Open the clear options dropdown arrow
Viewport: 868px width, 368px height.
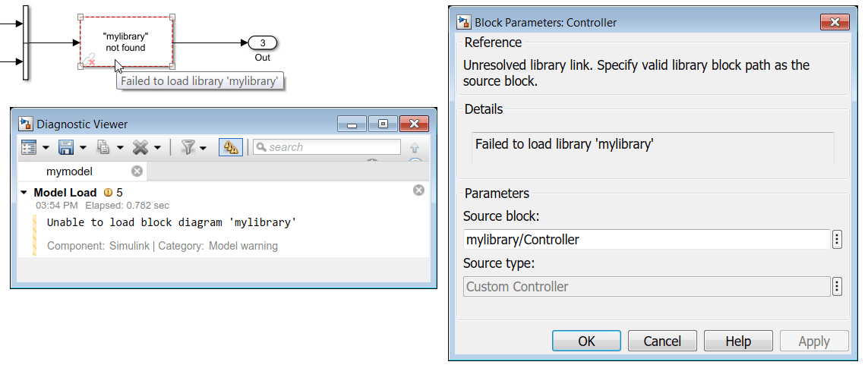[x=156, y=148]
